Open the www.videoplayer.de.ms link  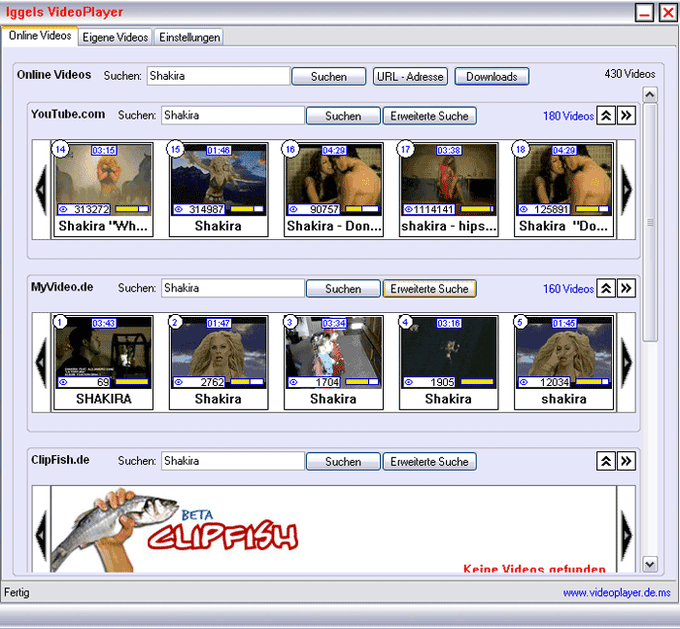click(616, 593)
